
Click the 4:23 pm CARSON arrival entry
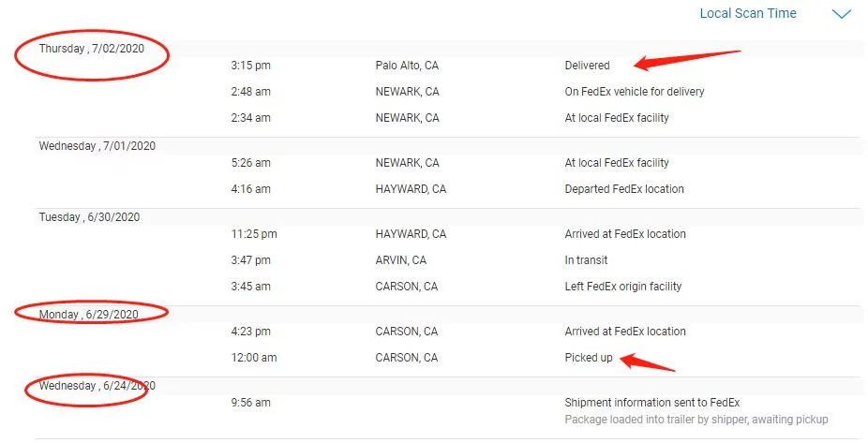click(x=625, y=332)
